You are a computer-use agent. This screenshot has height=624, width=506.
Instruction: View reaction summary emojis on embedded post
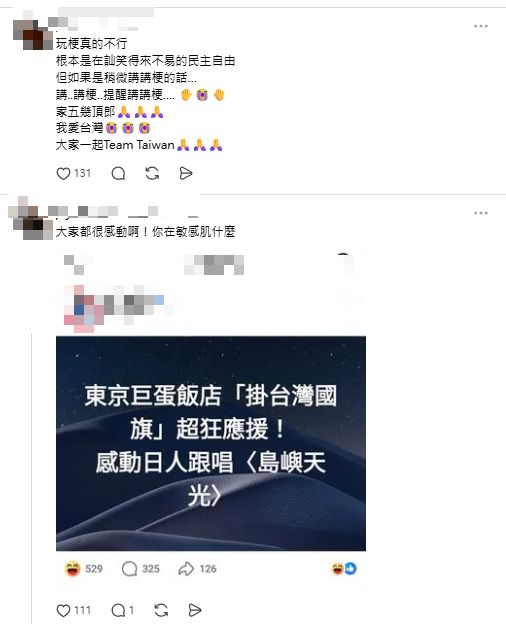click(x=344, y=569)
